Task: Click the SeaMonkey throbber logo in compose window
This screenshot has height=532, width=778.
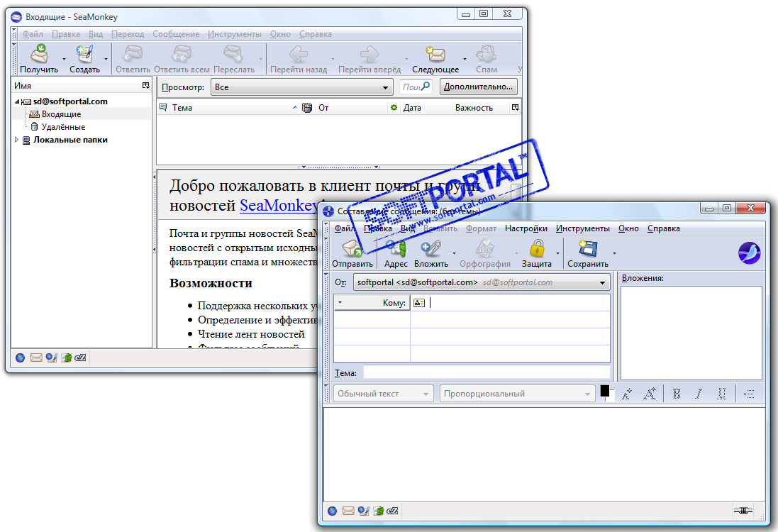Action: 749,253
